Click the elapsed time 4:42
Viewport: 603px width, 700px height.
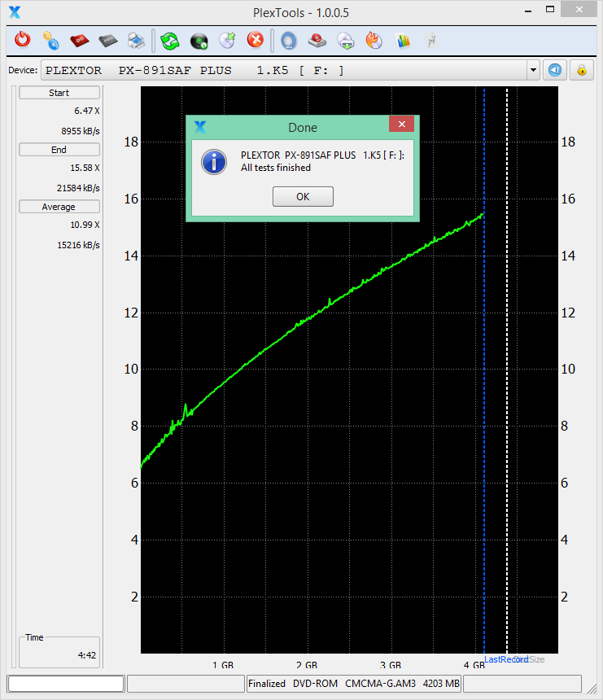tap(86, 655)
